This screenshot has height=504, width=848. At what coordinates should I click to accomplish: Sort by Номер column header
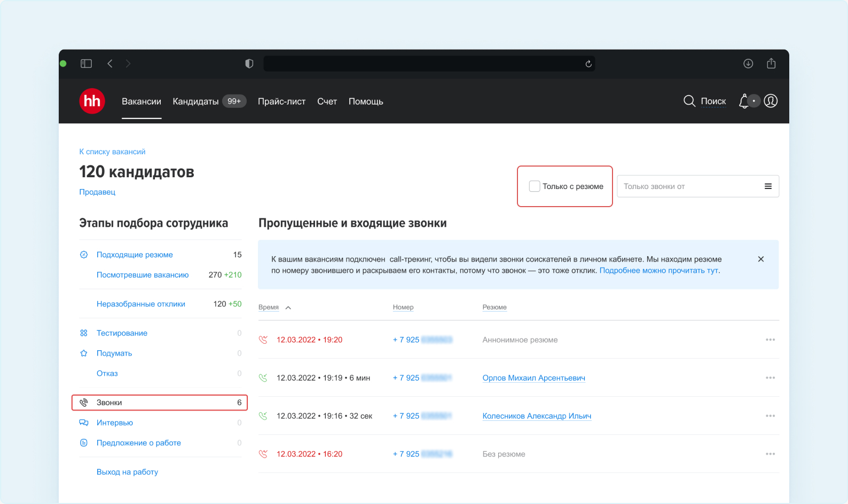click(x=403, y=307)
